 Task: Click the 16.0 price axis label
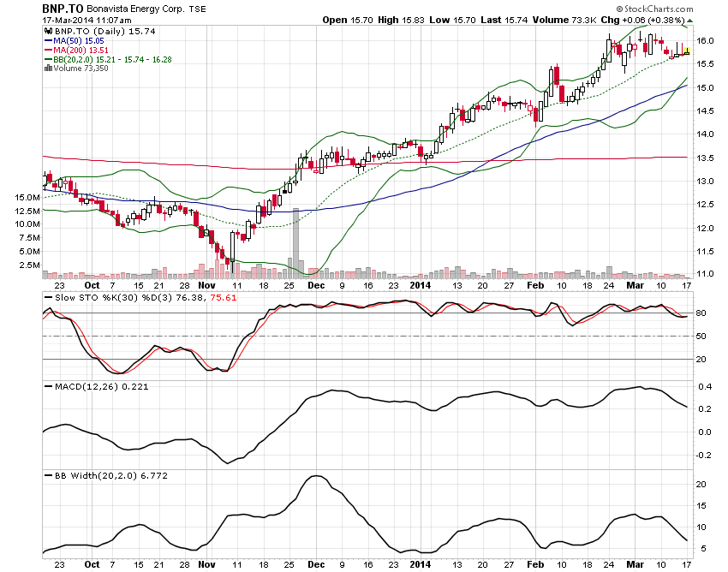(x=705, y=41)
